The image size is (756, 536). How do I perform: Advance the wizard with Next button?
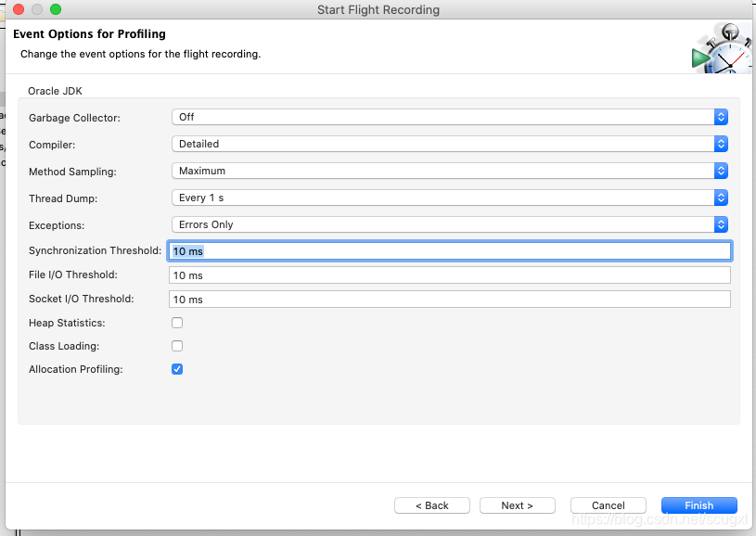(518, 505)
